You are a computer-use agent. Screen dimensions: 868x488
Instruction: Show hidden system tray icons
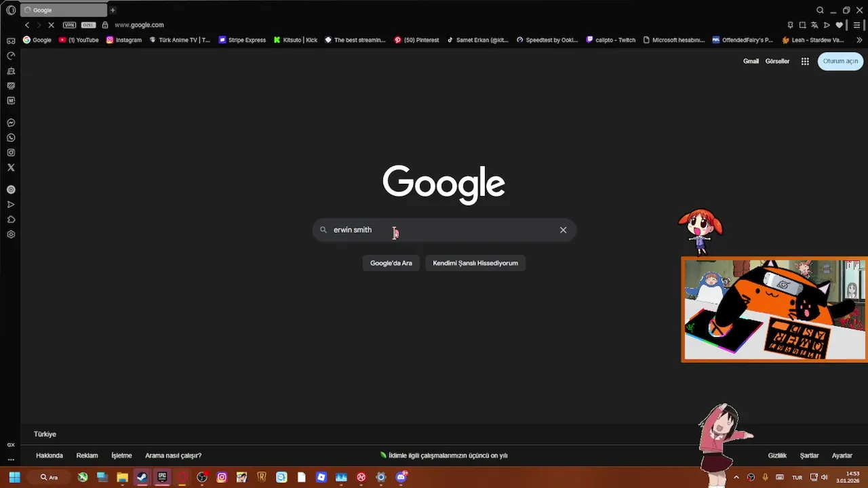(x=736, y=477)
